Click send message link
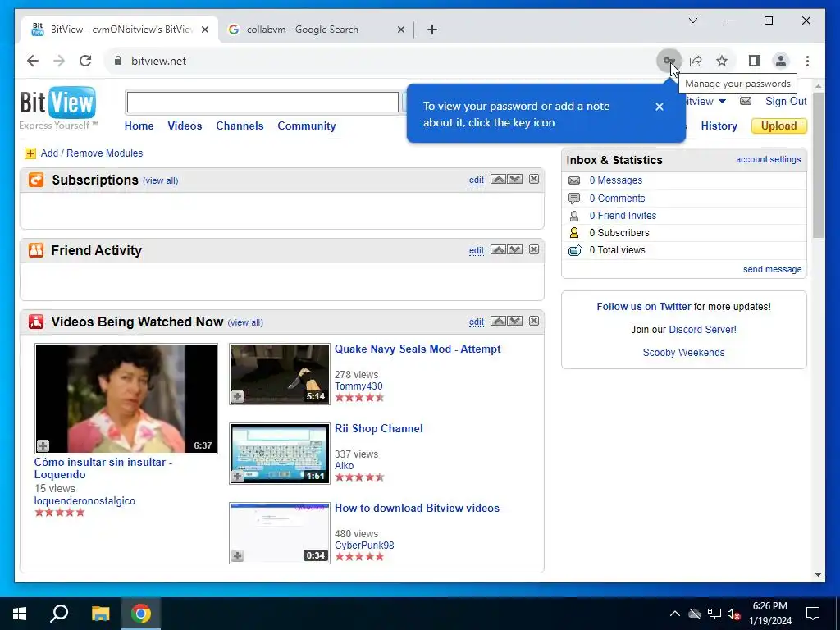Viewport: 840px width, 630px height. pyautogui.click(x=772, y=269)
